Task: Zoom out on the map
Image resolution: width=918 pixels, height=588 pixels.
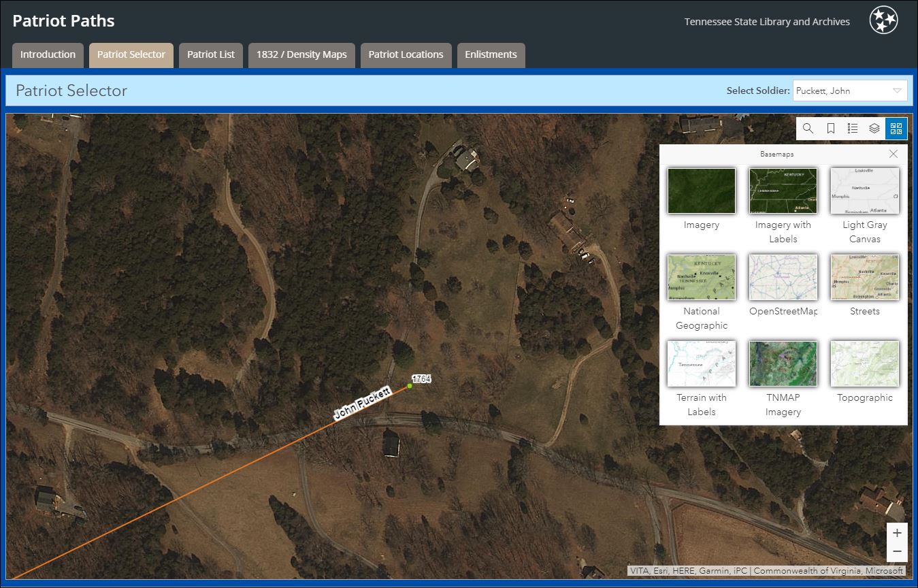Action: coord(897,551)
